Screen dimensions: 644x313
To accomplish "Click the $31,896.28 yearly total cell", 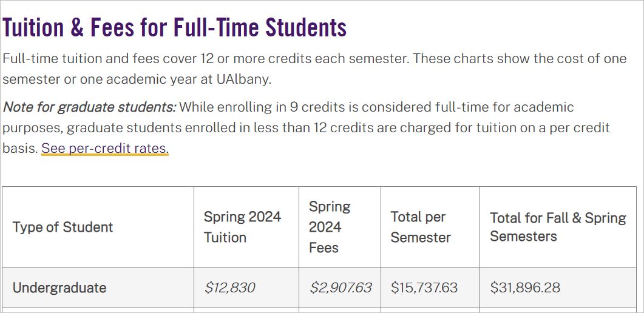I will coord(525,288).
